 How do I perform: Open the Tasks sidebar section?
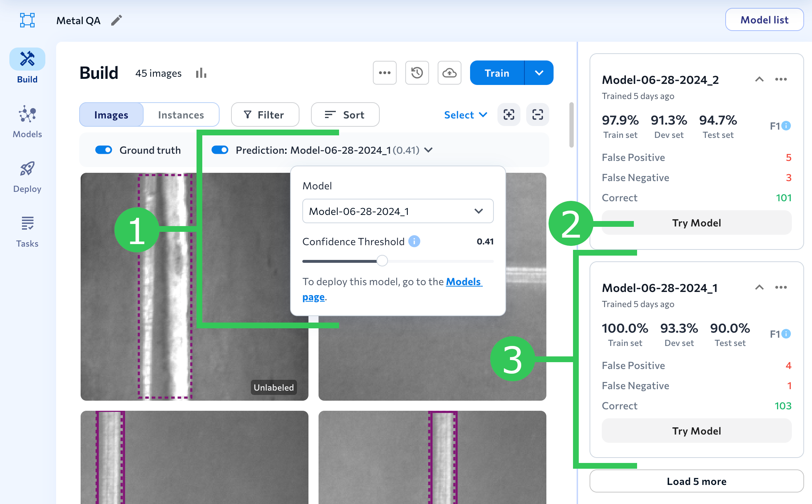pyautogui.click(x=27, y=232)
